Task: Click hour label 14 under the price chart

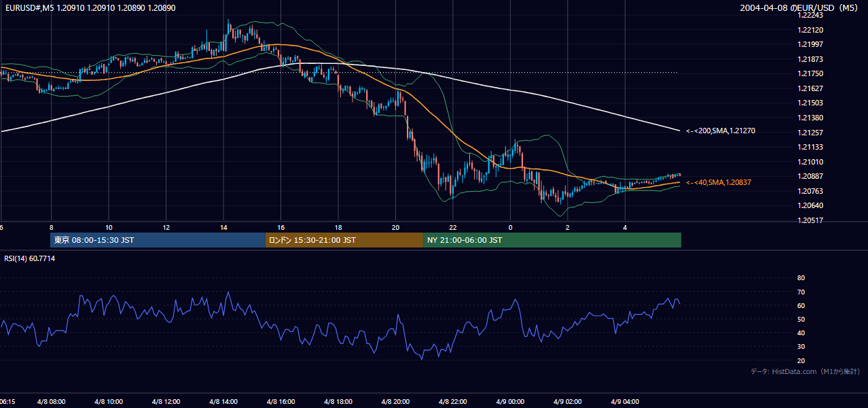Action: click(x=223, y=227)
